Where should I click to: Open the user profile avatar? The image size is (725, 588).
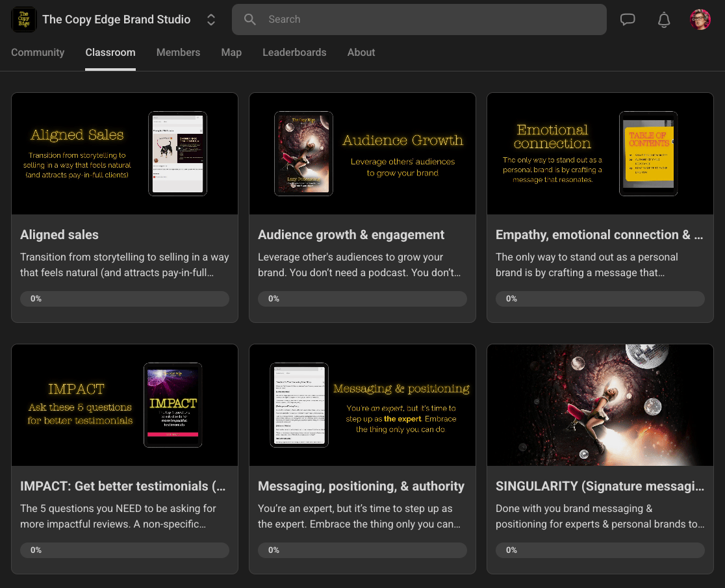[700, 19]
